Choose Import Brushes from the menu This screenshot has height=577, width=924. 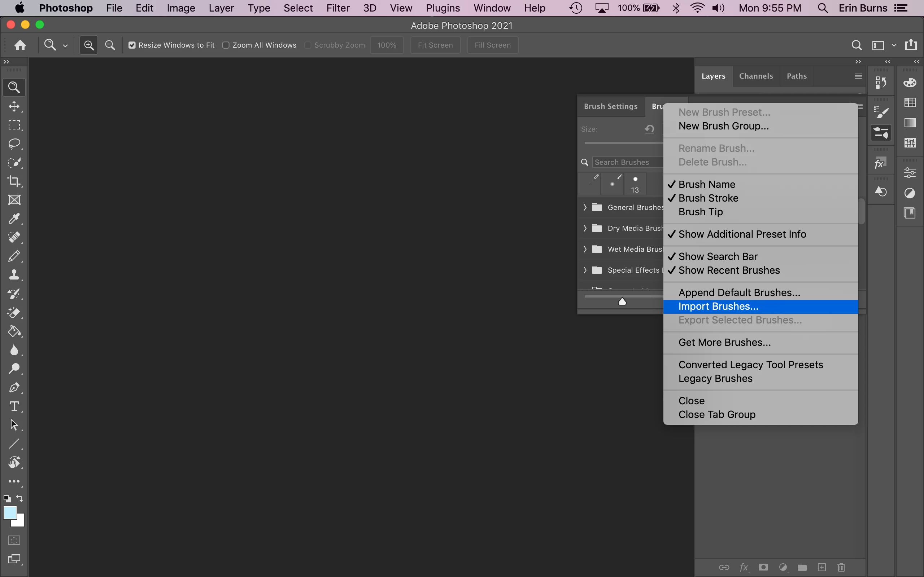coord(718,307)
